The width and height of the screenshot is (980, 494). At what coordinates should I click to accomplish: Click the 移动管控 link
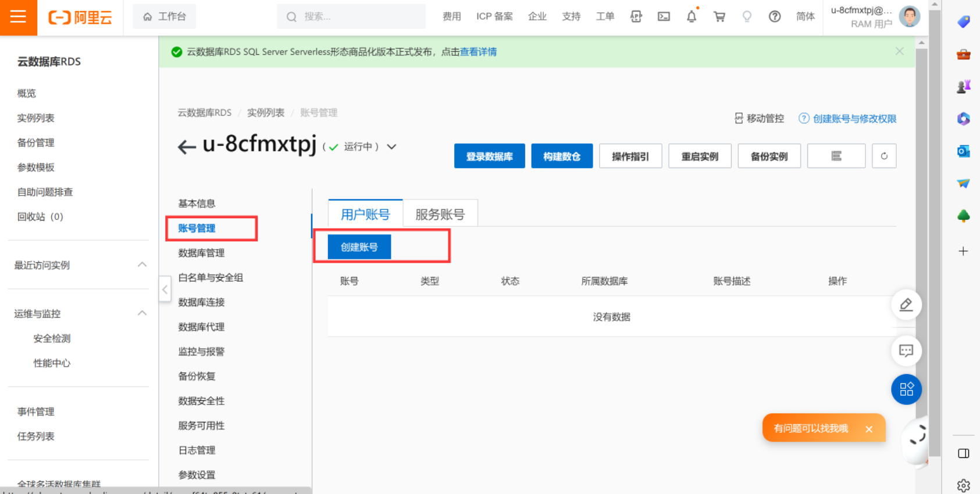pyautogui.click(x=759, y=119)
